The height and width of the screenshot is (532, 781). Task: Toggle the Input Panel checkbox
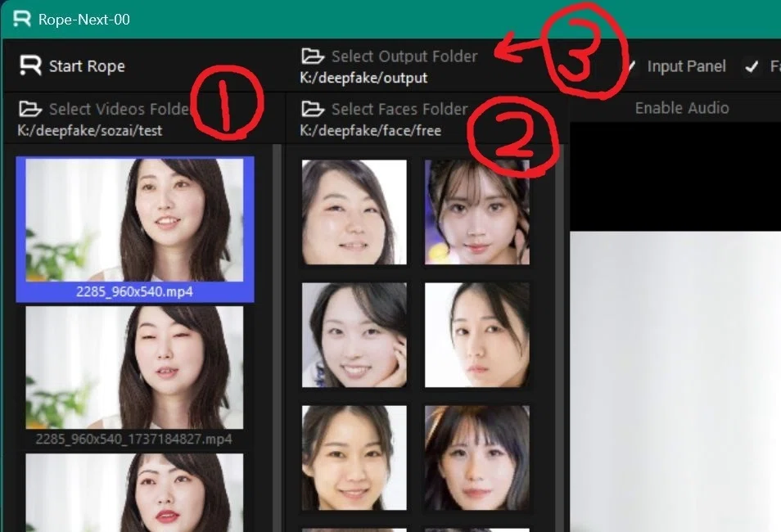coord(630,66)
